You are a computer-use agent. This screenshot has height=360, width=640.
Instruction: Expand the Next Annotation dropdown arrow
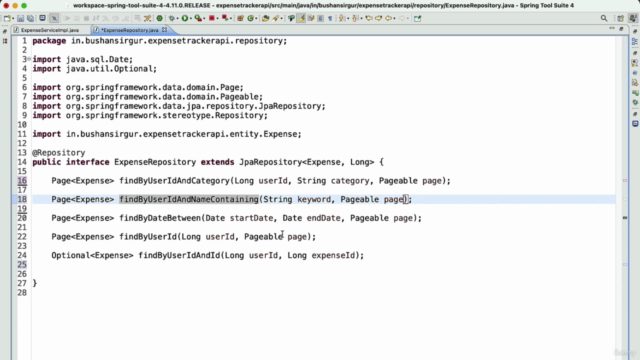tap(348, 18)
